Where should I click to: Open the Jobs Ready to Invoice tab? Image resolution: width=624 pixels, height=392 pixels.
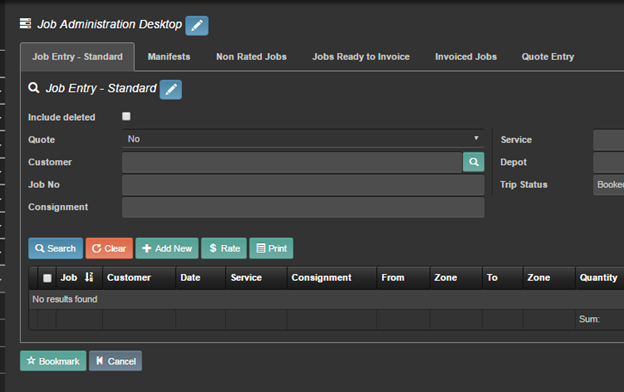pos(361,57)
